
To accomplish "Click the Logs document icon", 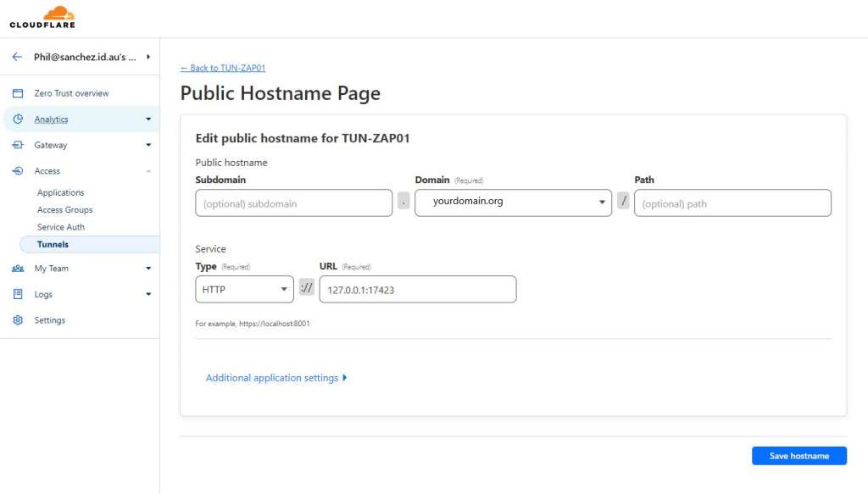I will tap(18, 294).
